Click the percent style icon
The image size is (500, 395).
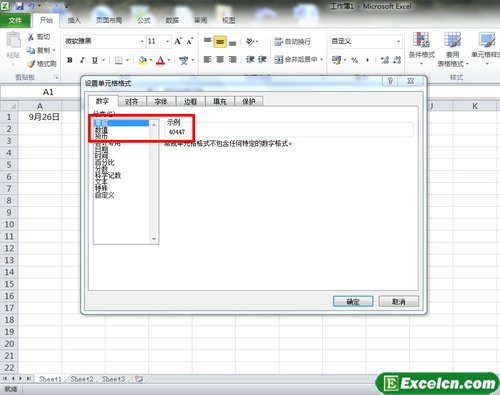[x=354, y=60]
